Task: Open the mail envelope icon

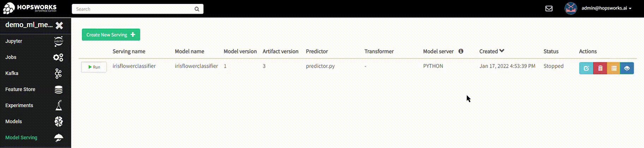Action: tap(549, 8)
